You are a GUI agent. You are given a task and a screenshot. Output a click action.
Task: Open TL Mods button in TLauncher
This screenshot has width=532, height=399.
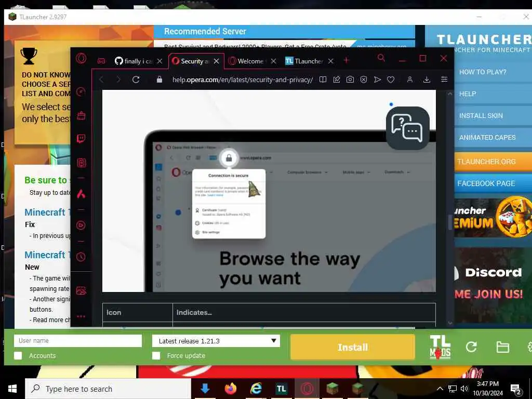click(x=440, y=347)
